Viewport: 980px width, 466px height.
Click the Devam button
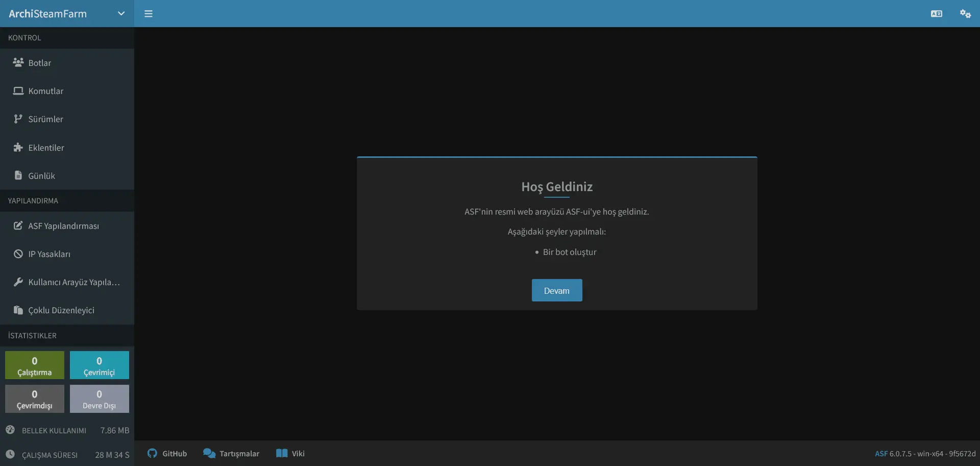[557, 290]
